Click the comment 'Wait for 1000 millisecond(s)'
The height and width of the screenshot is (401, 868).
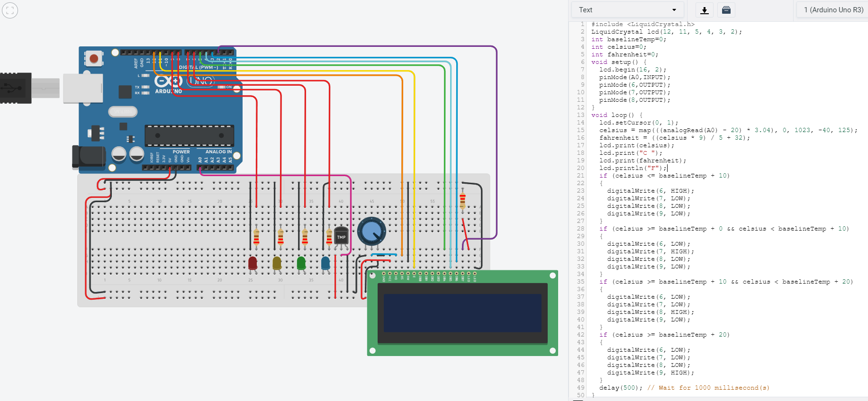pos(714,388)
